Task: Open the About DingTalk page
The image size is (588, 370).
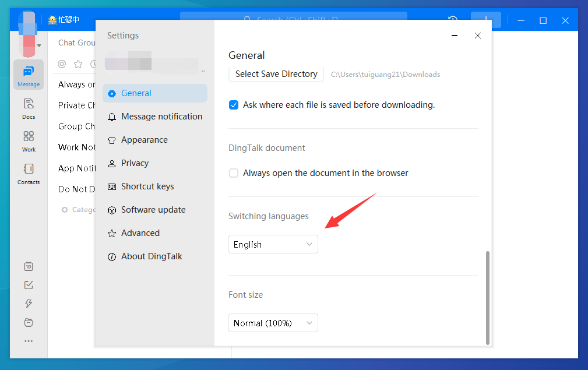Action: (x=155, y=256)
